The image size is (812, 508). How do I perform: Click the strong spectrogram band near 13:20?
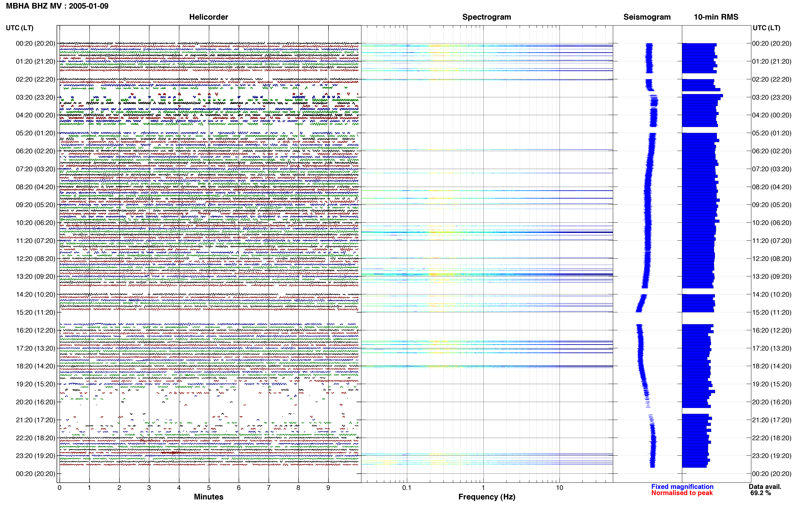click(x=487, y=274)
